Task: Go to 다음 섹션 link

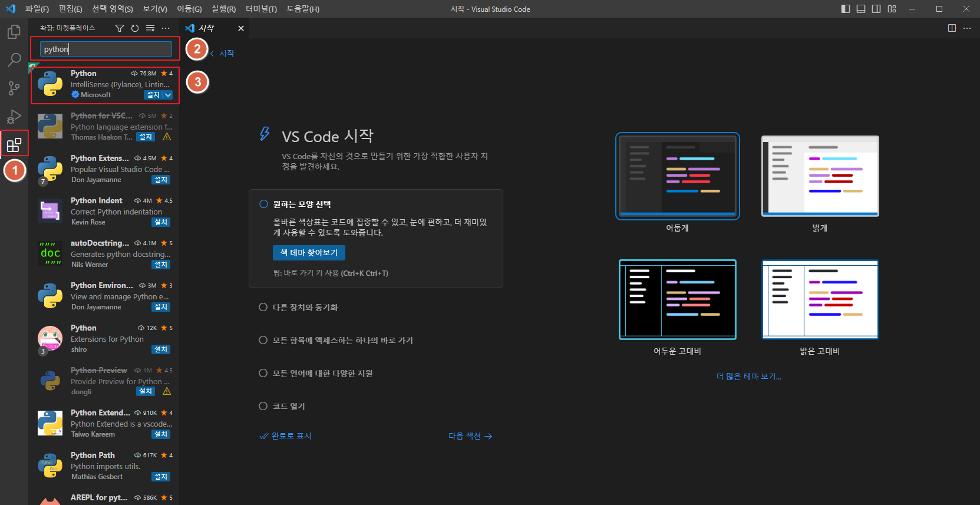Action: pyautogui.click(x=470, y=436)
